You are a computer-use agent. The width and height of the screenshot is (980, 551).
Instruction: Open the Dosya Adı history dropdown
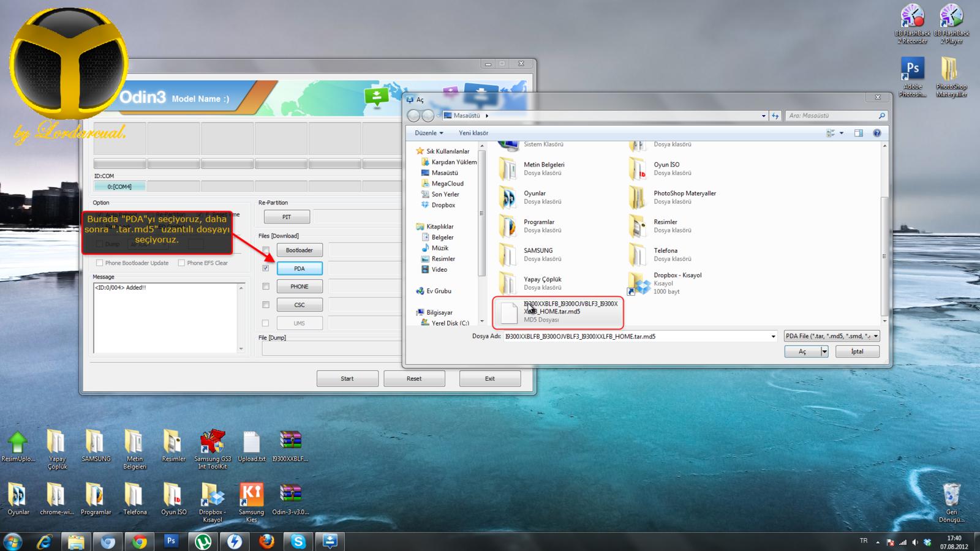[x=773, y=336]
